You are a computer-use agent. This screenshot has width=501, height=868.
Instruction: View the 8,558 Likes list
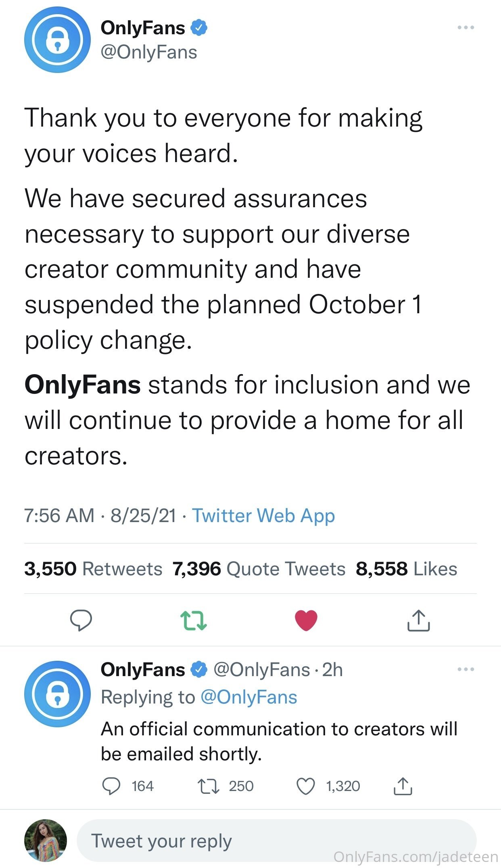(x=406, y=569)
